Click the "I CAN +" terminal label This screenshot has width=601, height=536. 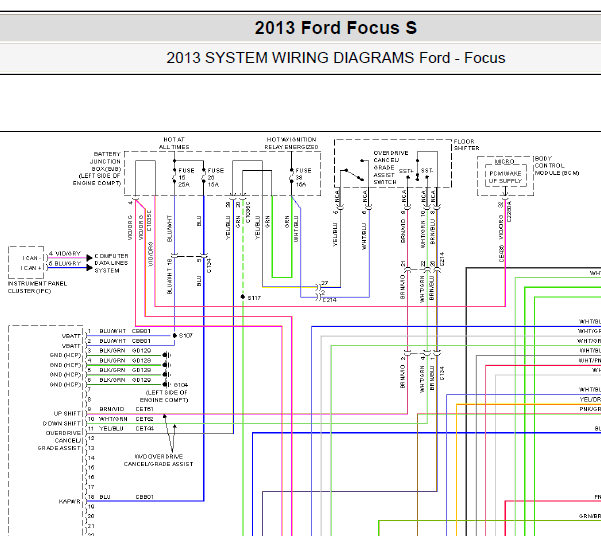click(x=31, y=268)
